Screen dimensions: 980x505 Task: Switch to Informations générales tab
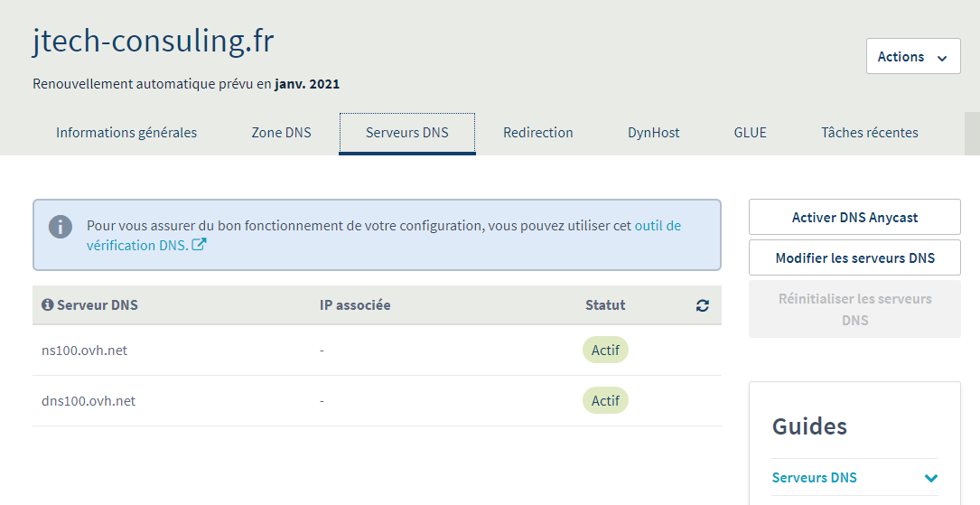point(126,133)
